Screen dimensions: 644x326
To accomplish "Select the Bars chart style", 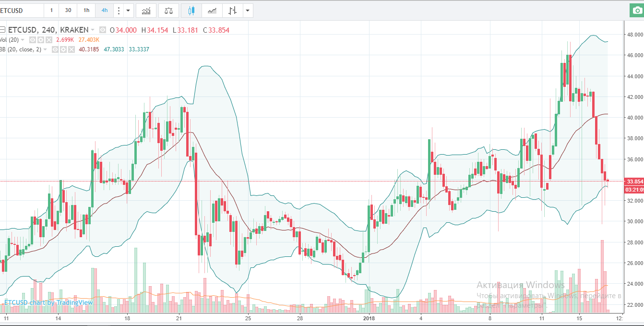I will pos(233,10).
